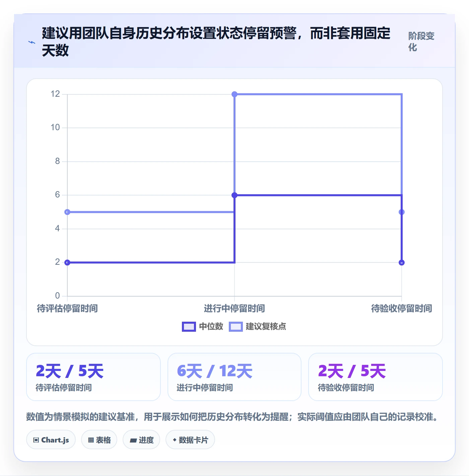Select the 数据卡片 tag chip
The height and width of the screenshot is (476, 469).
tap(190, 440)
